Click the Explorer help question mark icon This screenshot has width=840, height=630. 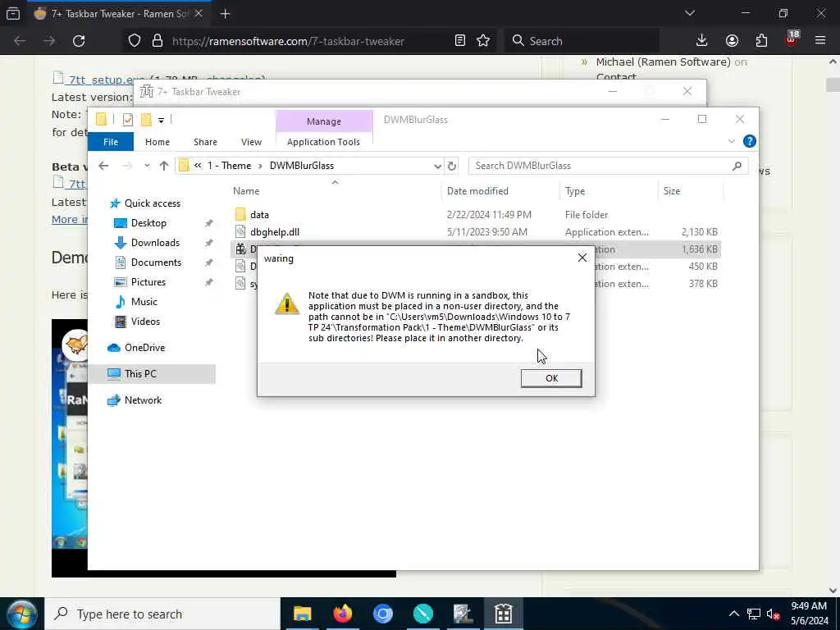click(x=750, y=141)
